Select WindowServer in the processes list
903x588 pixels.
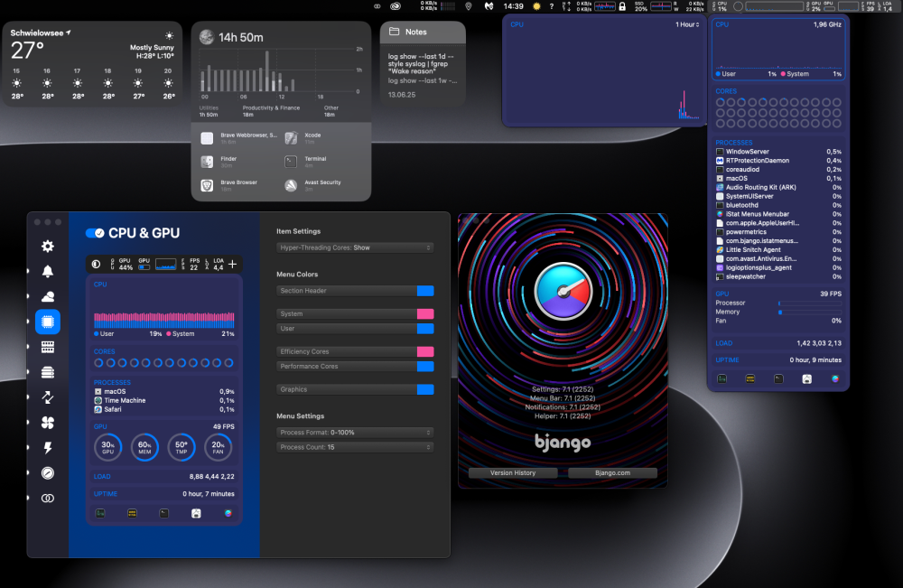click(778, 152)
